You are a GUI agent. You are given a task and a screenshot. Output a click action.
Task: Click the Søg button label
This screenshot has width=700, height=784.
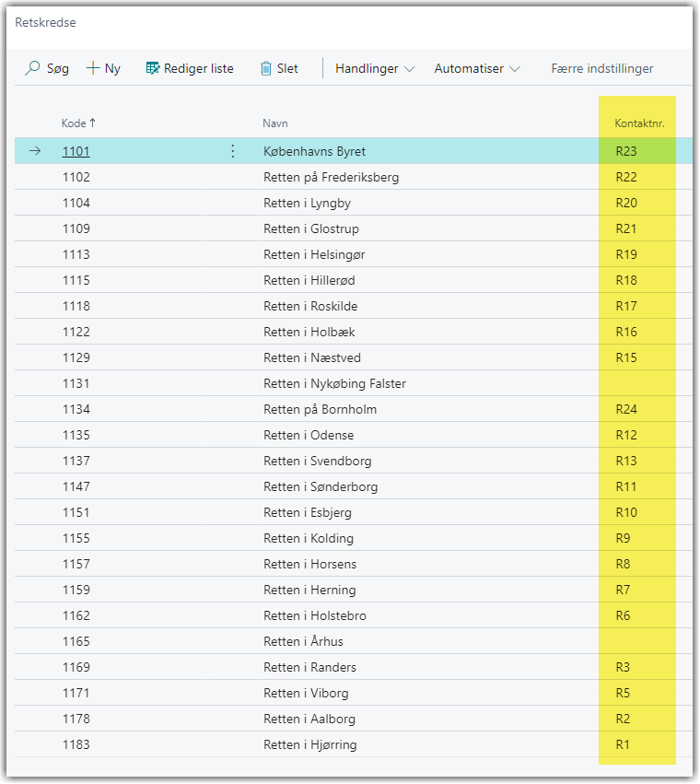(57, 68)
